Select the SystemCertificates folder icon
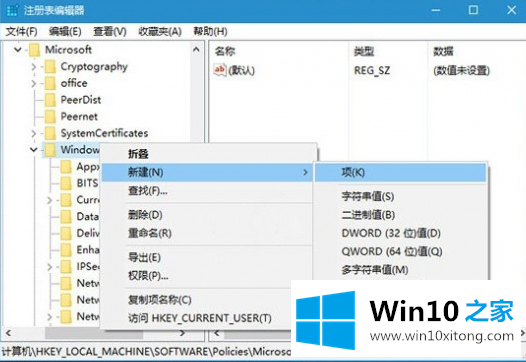Screen dimensions: 526x362 (50, 133)
